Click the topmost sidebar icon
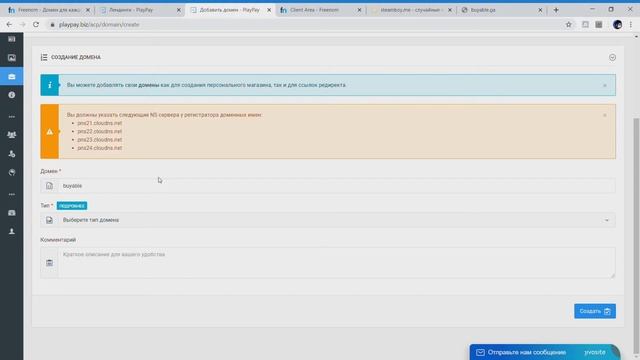The height and width of the screenshot is (360, 640). pyautogui.click(x=12, y=39)
